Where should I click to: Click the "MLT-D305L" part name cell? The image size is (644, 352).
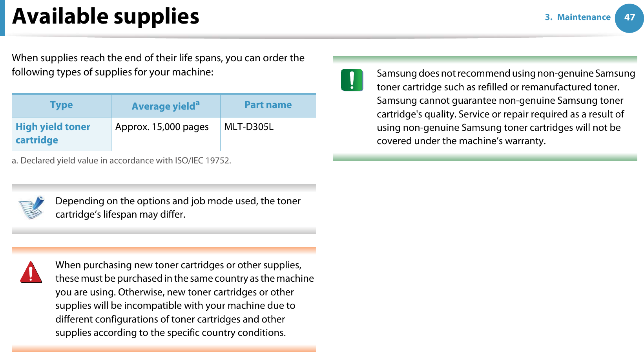[249, 127]
